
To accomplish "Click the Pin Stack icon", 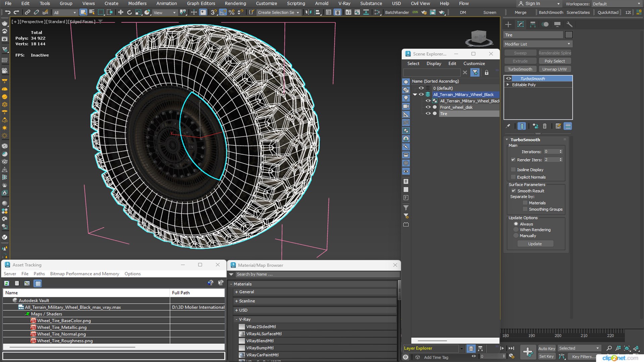I will [x=508, y=126].
